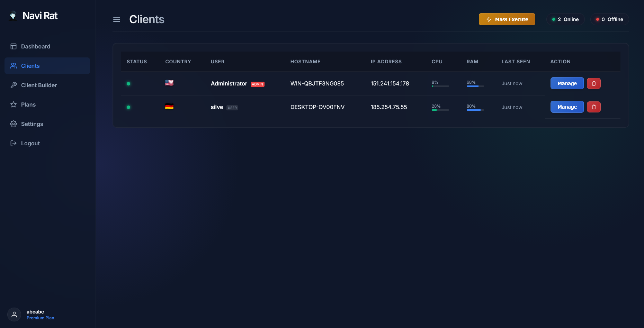Click the red trash icon for silve row
Viewport: 644px width, 328px height.
tap(593, 107)
